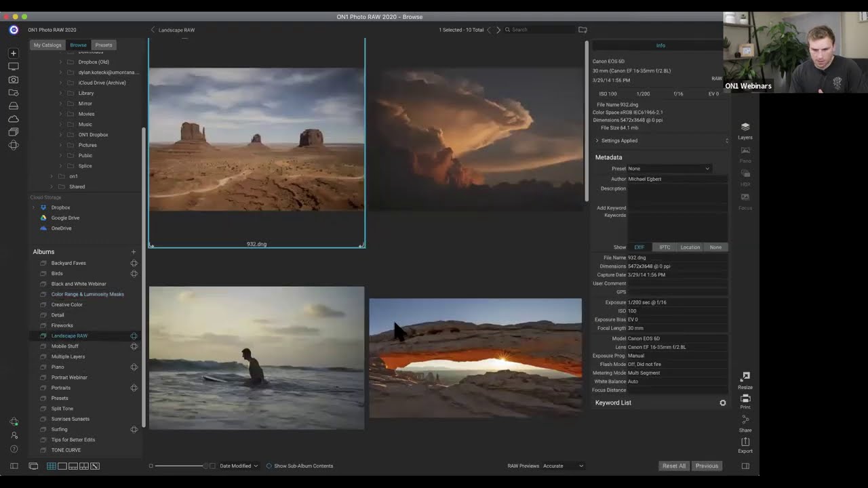Toggle Show Sub-Album Contents option
The height and width of the screenshot is (488, 868).
[300, 466]
